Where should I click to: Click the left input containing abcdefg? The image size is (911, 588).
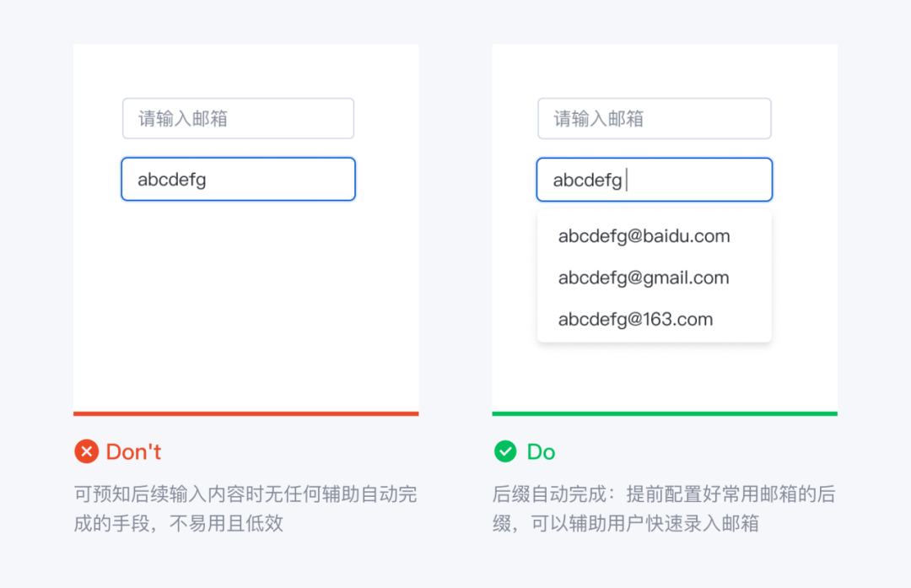[238, 179]
